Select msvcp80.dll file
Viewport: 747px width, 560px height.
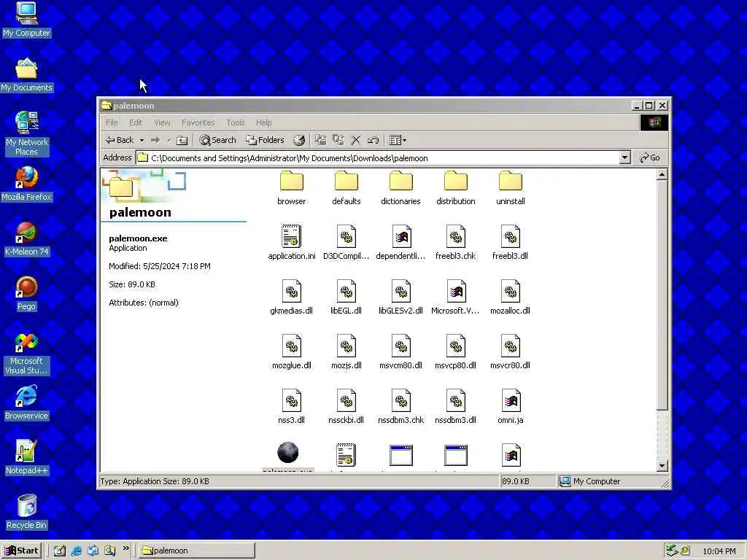click(x=455, y=352)
